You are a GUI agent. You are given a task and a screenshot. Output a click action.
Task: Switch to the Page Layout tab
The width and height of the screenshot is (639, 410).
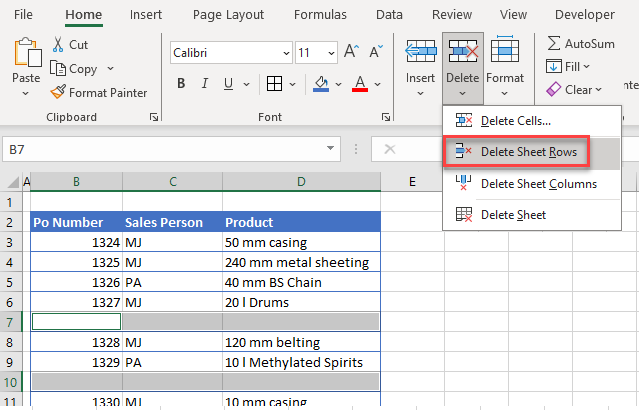click(228, 15)
